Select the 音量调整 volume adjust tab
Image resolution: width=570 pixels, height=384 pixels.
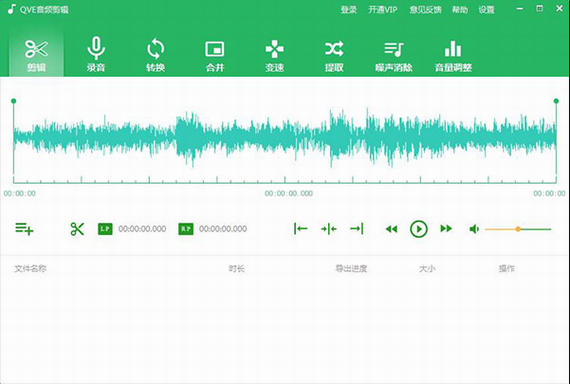453,55
